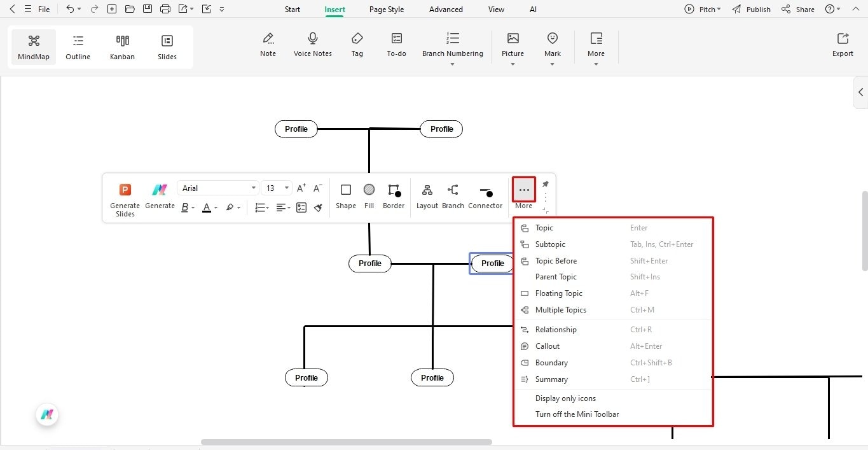Select the Layout icon
Viewport: 868px width, 450px height.
[427, 190]
